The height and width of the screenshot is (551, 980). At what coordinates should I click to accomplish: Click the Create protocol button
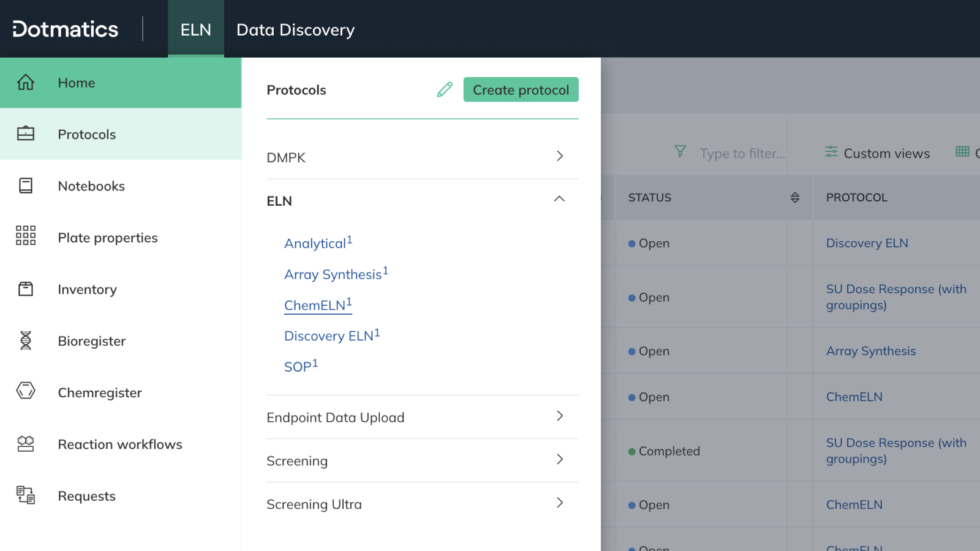pyautogui.click(x=521, y=89)
